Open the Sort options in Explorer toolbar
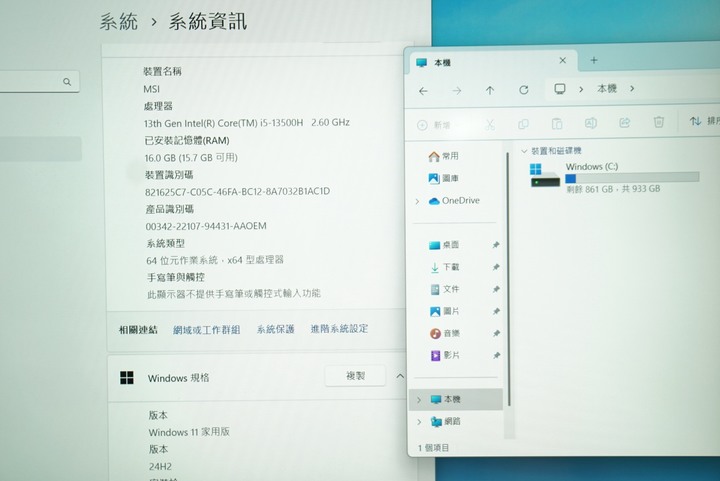This screenshot has height=481, width=720. pyautogui.click(x=704, y=121)
